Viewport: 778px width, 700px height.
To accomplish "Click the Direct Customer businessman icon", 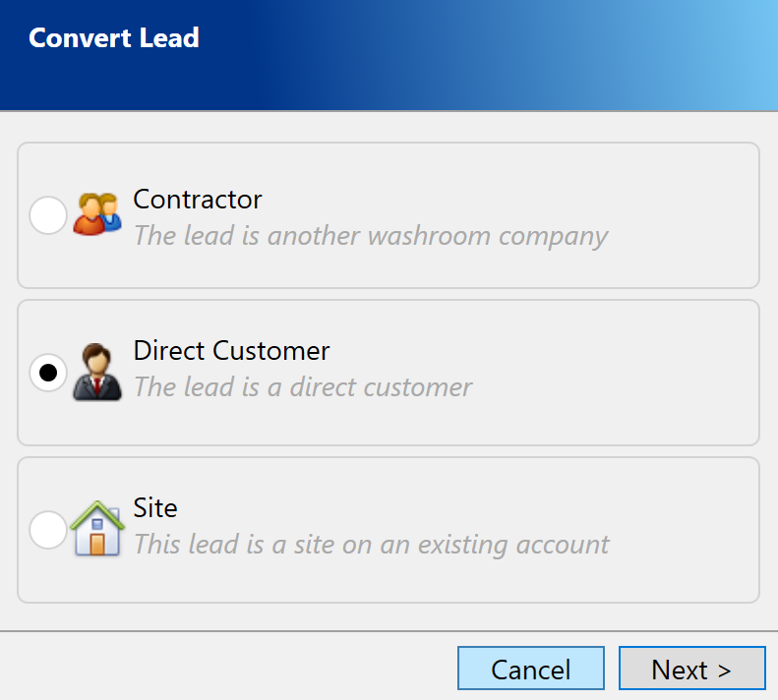I will click(97, 372).
